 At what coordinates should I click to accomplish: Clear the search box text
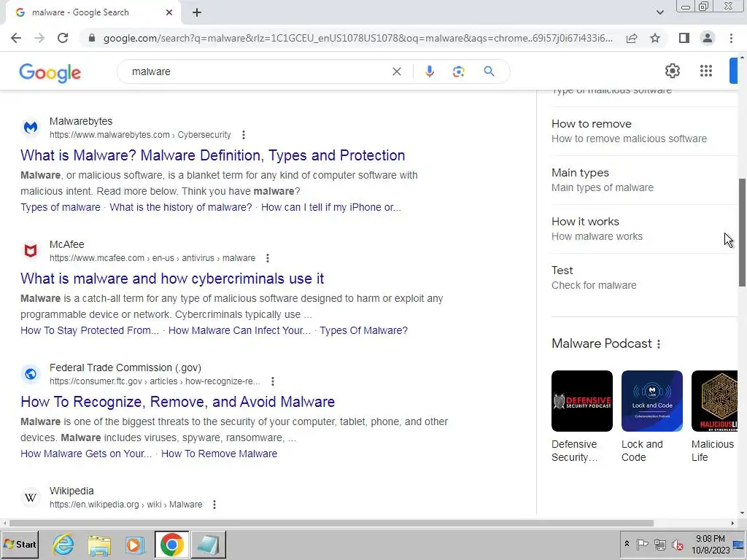click(396, 71)
